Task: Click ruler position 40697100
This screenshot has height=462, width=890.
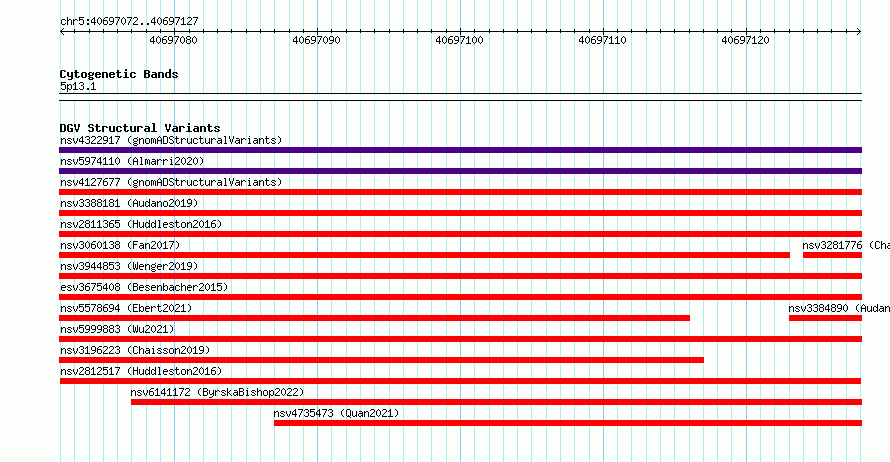Action: (459, 40)
